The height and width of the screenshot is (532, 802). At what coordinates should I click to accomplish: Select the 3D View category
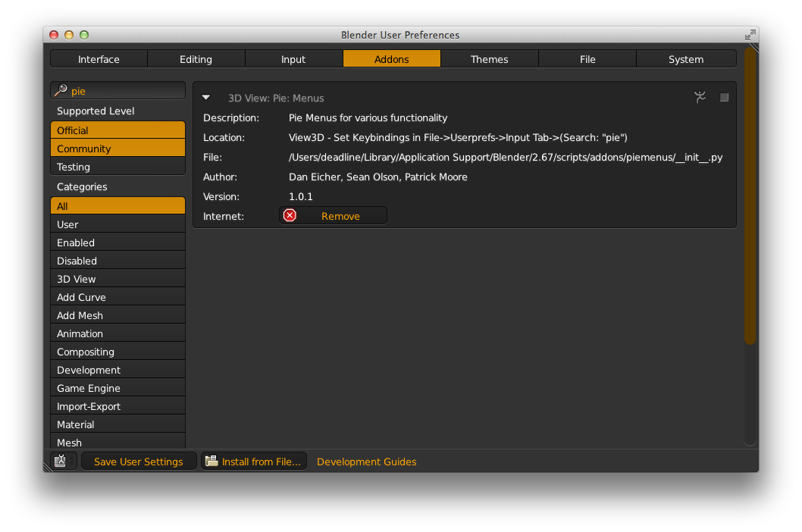[118, 279]
